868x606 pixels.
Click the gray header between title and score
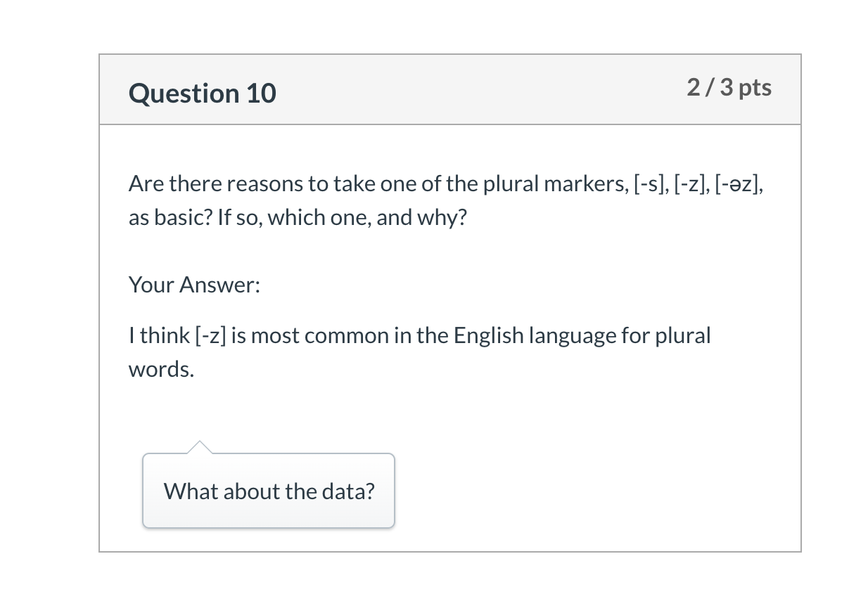coord(481,90)
